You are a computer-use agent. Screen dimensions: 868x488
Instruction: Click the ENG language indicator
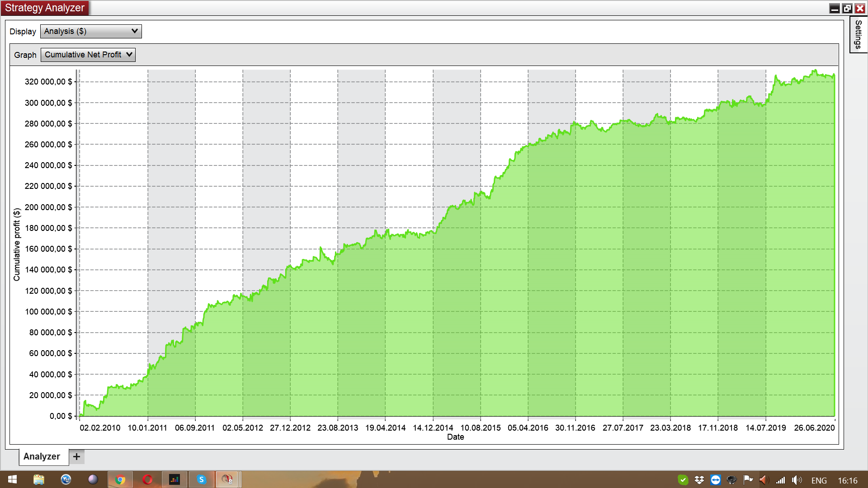[x=819, y=480]
